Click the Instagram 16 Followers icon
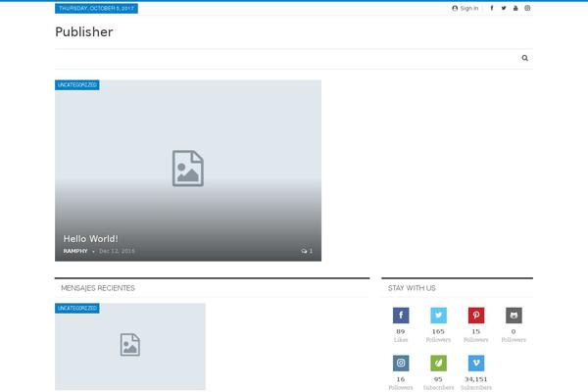Screen dimensions: 588x392 coord(401,364)
